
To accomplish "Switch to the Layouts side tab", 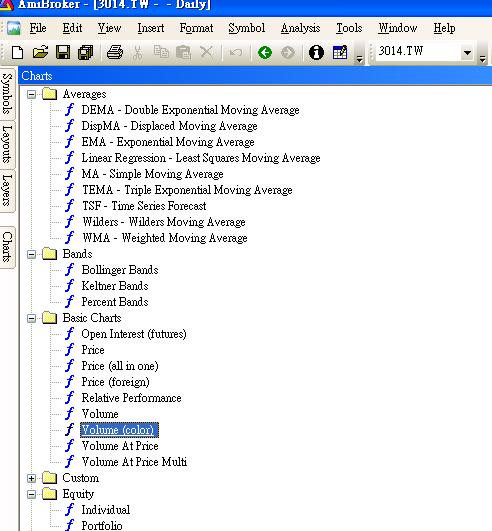I will [x=7, y=144].
